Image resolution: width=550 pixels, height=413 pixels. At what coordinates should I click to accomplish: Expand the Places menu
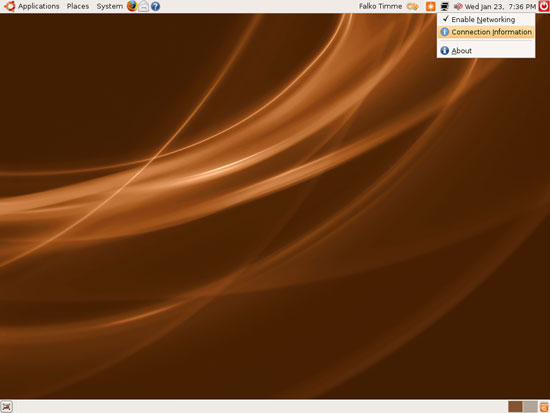[78, 6]
